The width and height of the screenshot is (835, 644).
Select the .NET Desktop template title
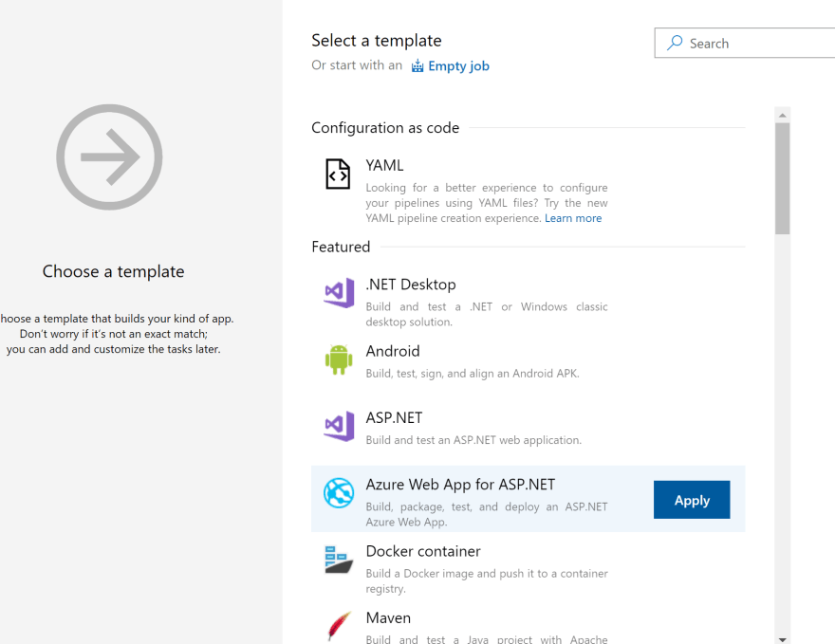click(x=411, y=285)
